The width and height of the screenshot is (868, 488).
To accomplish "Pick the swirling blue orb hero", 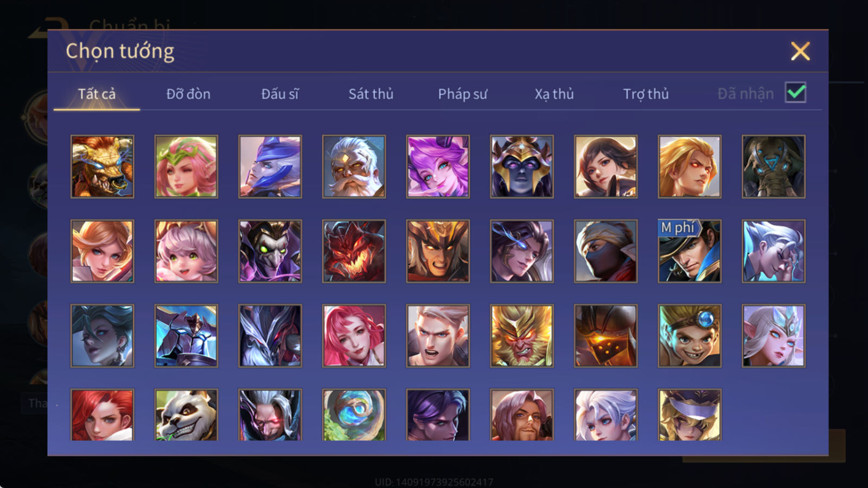I will pos(354,415).
